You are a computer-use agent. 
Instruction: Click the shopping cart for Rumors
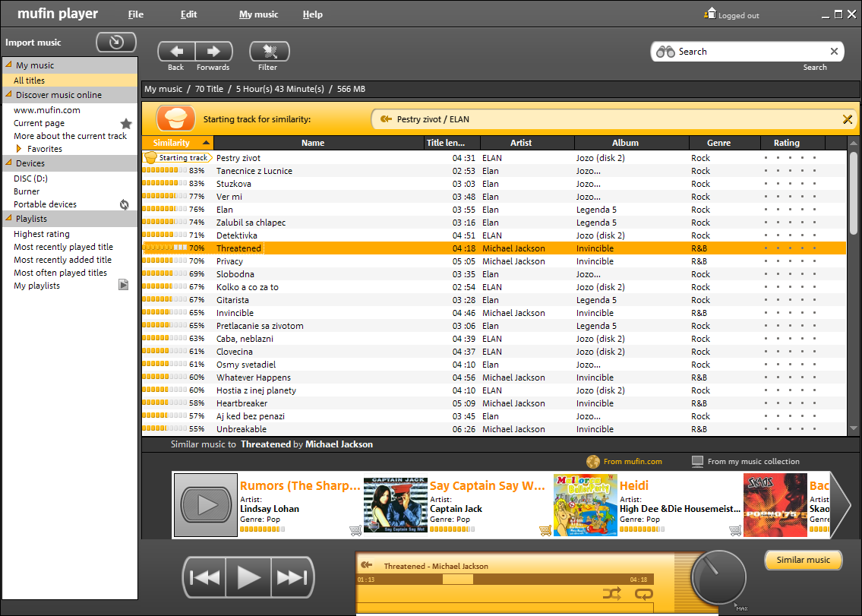click(x=355, y=531)
